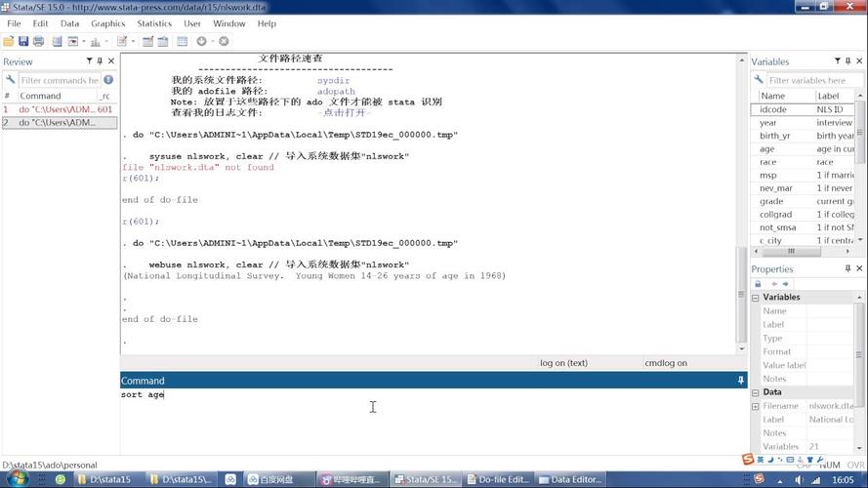
Task: Open the Do-file Editor dropdown arrow
Action: tap(133, 42)
